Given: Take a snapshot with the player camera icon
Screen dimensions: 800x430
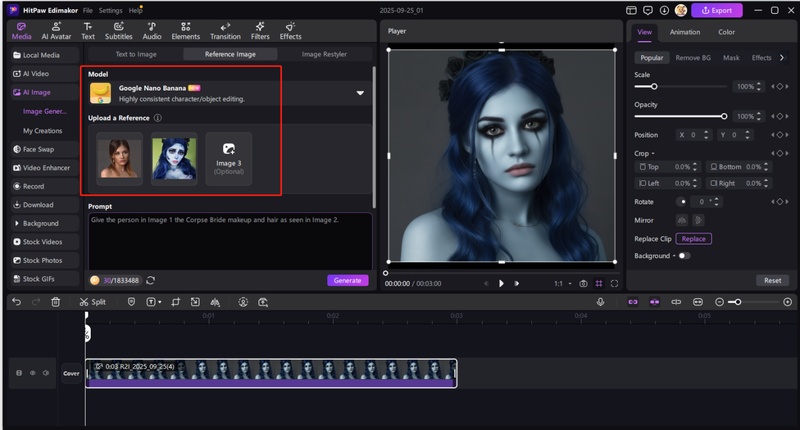Looking at the screenshot, I should 583,284.
